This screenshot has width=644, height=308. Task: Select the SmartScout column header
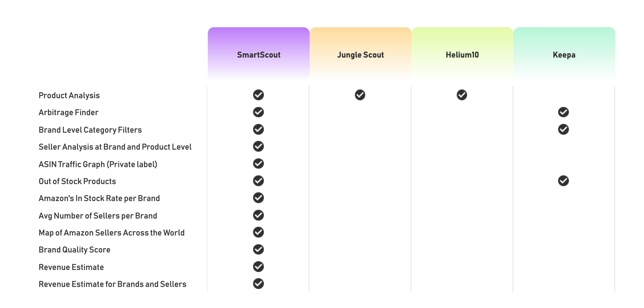click(x=258, y=55)
